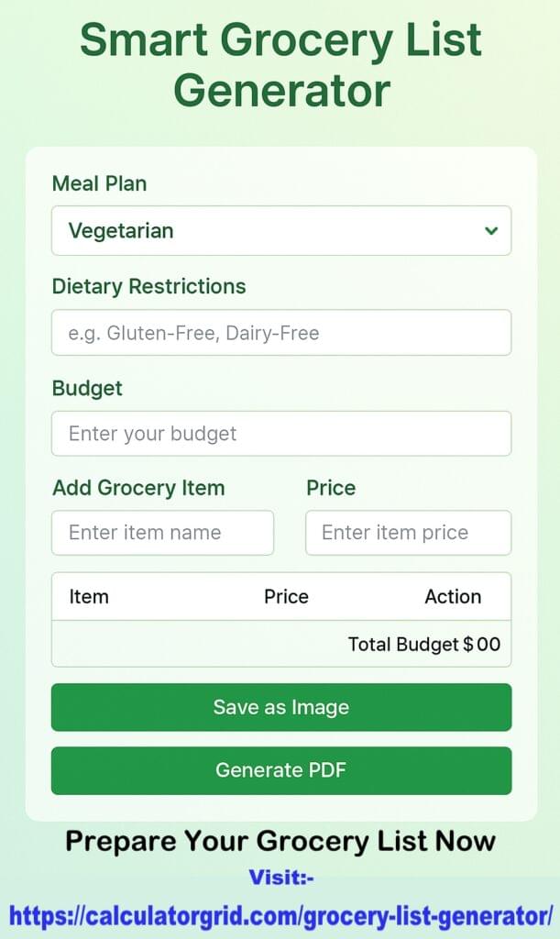Click the Prepare Your Grocery List Now heading
This screenshot has width=560, height=939.
click(x=280, y=841)
